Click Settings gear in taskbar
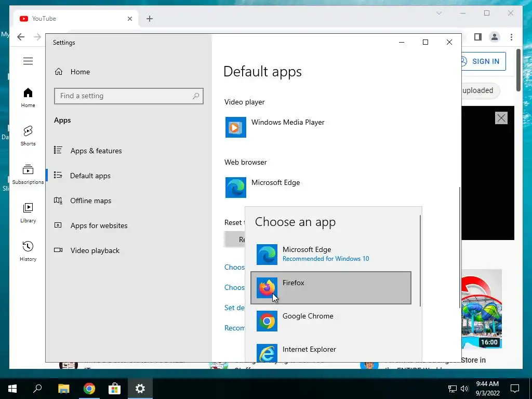 pyautogui.click(x=140, y=389)
